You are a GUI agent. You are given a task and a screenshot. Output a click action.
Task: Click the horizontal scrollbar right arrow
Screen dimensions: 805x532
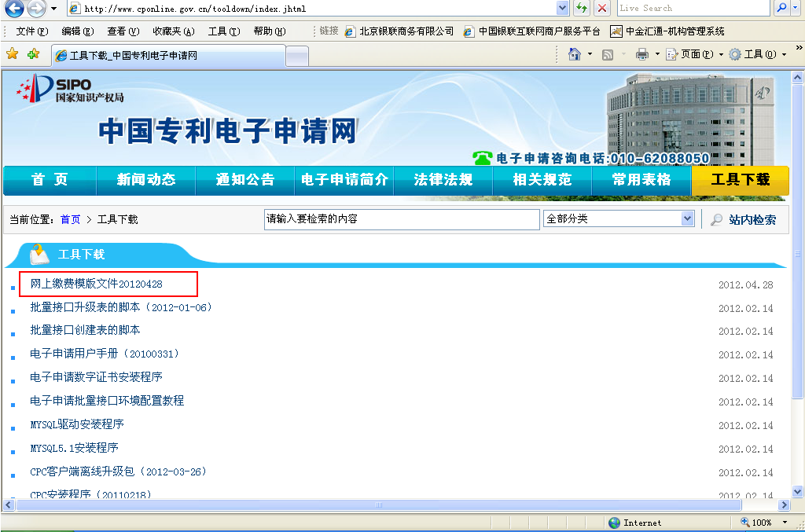pos(784,504)
